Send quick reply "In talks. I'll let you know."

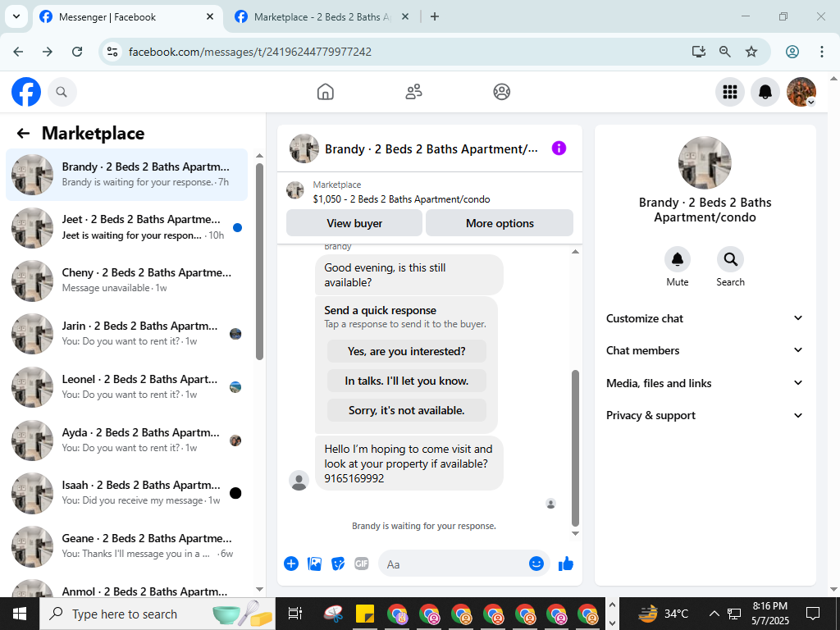[x=407, y=381]
